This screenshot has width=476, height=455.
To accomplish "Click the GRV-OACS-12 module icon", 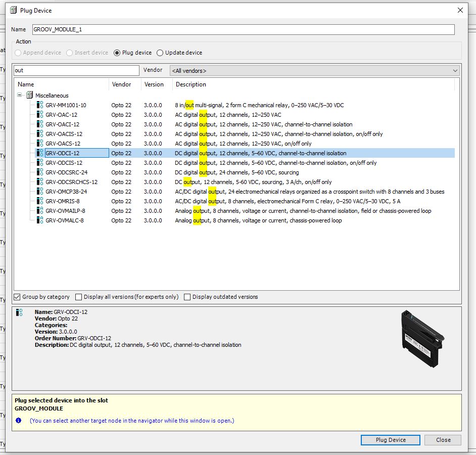I will (x=40, y=144).
